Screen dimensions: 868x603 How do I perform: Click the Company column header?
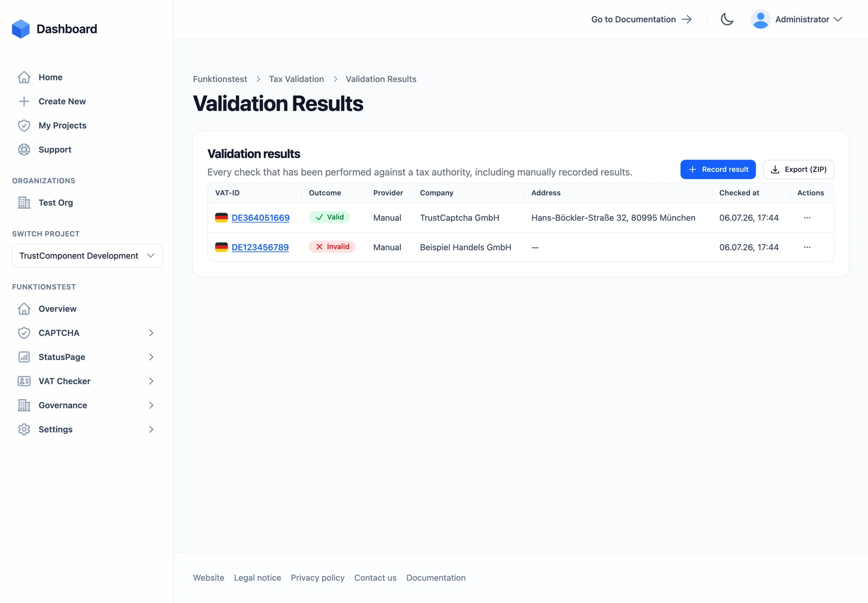point(437,193)
